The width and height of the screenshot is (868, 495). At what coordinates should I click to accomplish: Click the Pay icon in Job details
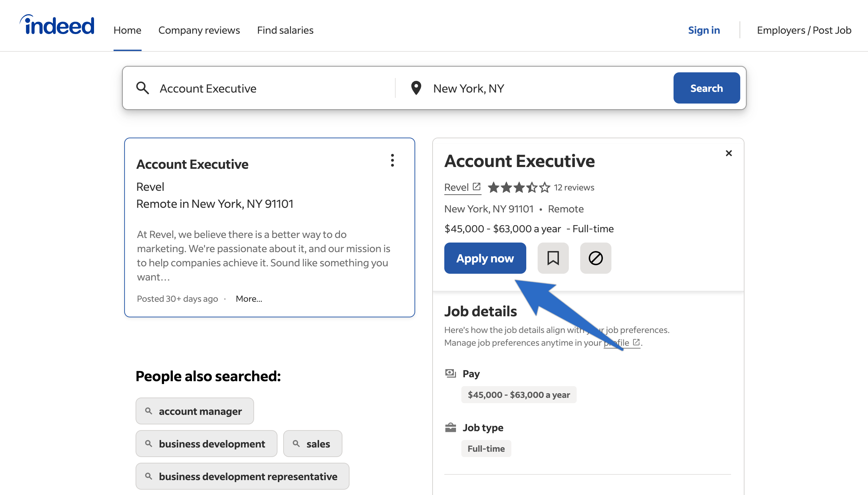click(x=450, y=373)
